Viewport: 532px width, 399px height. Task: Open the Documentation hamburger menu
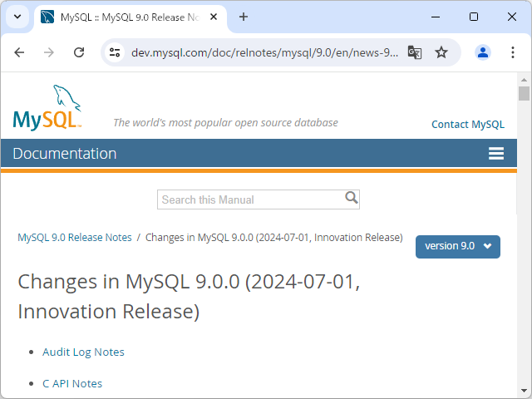point(496,153)
